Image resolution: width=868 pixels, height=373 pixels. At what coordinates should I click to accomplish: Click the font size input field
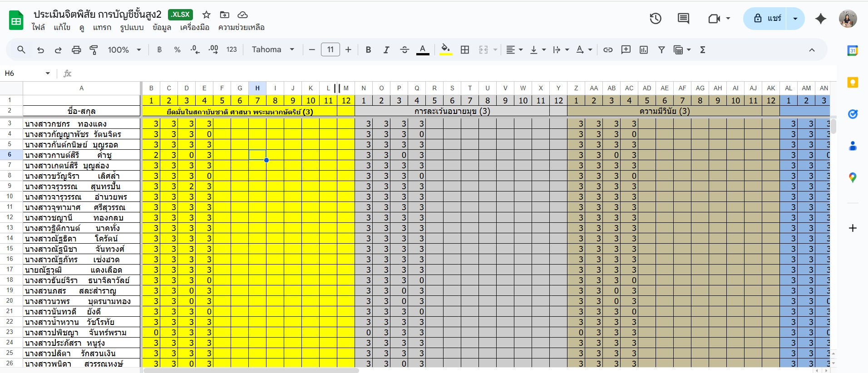[330, 50]
